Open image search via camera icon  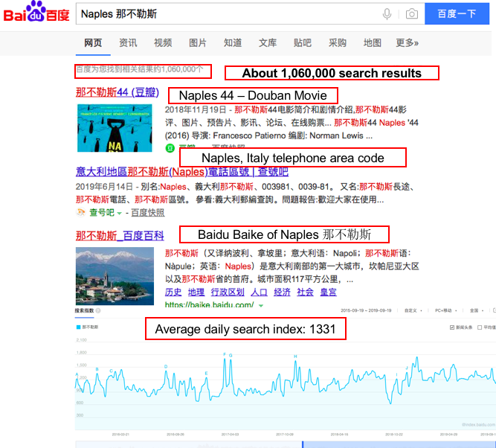click(x=411, y=14)
